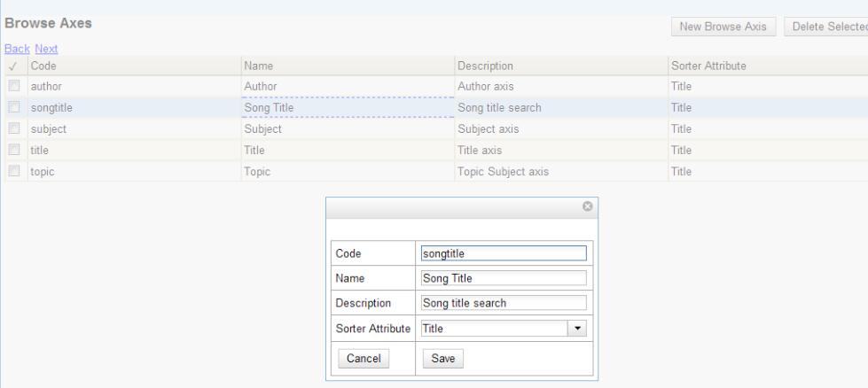This screenshot has height=388, width=868.
Task: Check the songtitle row checkbox
Action: 14,108
